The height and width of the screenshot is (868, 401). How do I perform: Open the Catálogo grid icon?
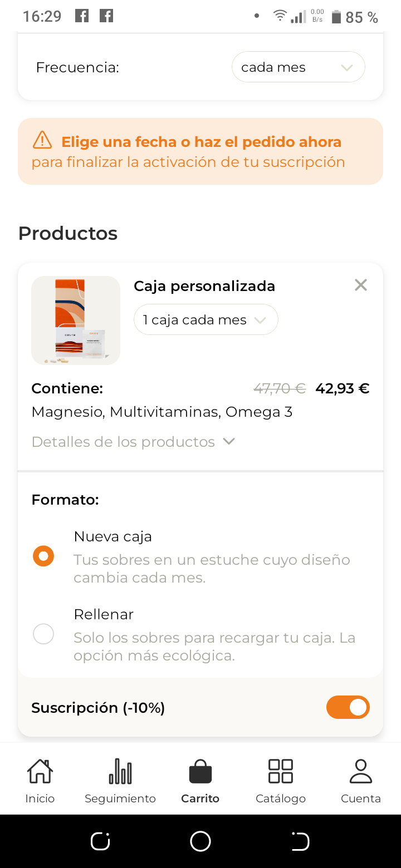click(281, 771)
